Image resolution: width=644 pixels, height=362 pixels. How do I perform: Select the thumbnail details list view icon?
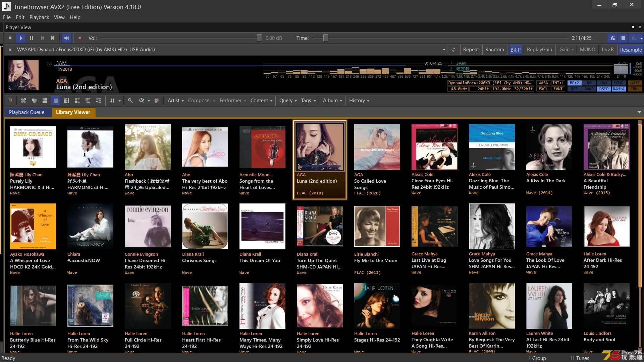pyautogui.click(x=88, y=101)
